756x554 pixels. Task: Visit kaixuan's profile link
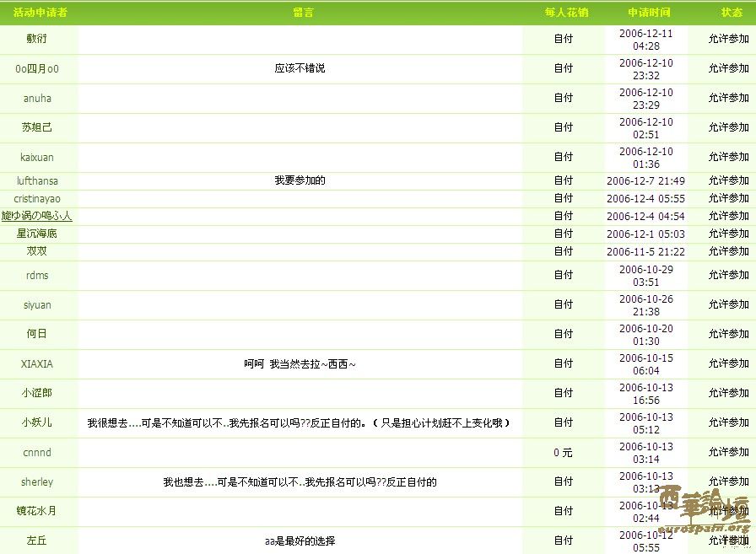37,157
